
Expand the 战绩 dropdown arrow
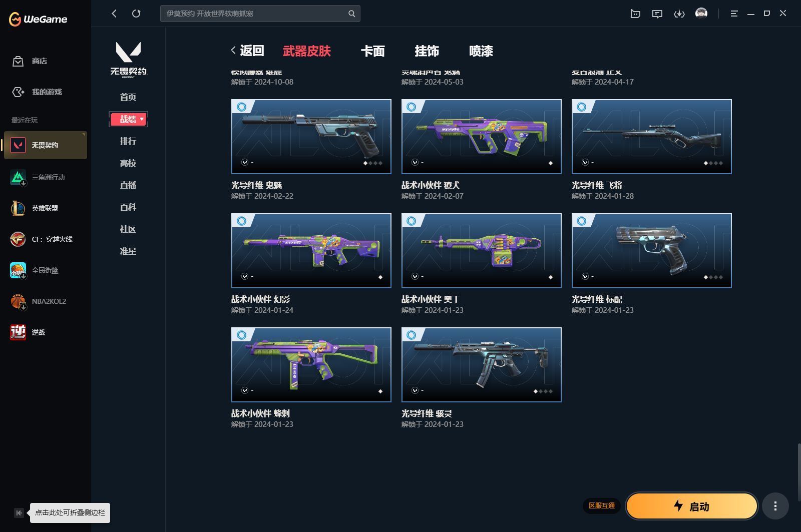click(141, 119)
